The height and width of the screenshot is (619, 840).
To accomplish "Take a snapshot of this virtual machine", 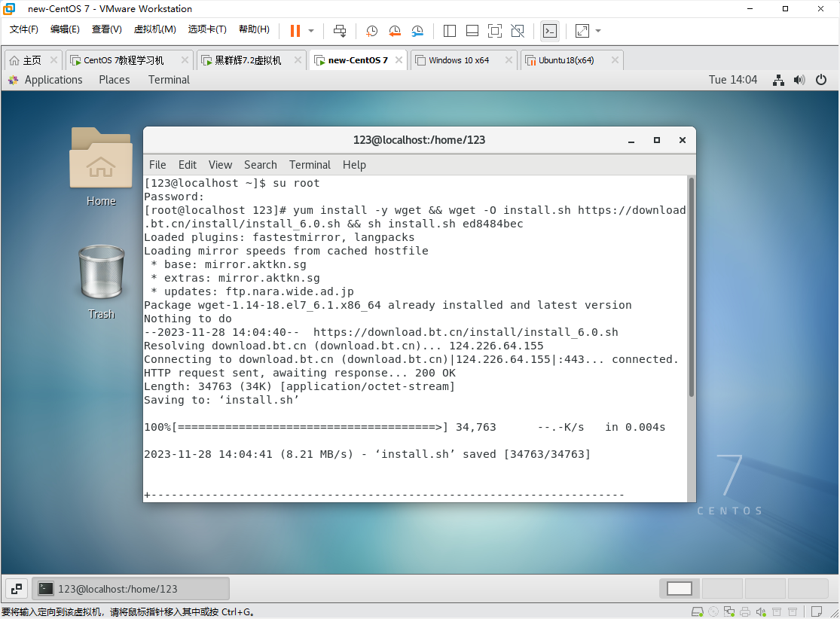I will click(x=371, y=31).
